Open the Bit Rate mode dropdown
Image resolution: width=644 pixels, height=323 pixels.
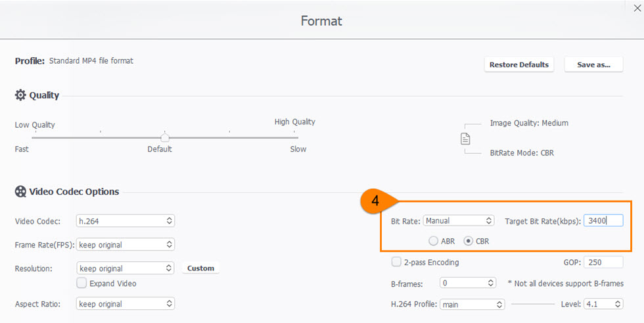point(459,221)
